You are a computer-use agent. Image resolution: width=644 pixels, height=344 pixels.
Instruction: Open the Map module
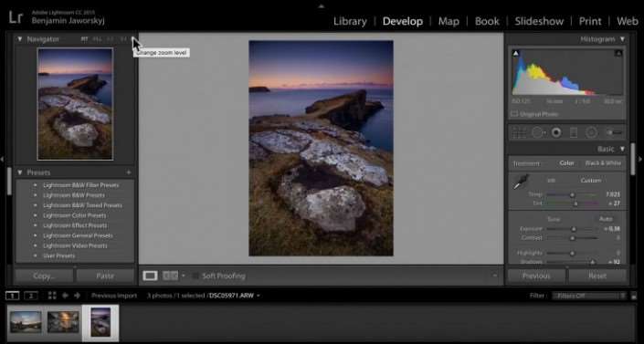(449, 21)
